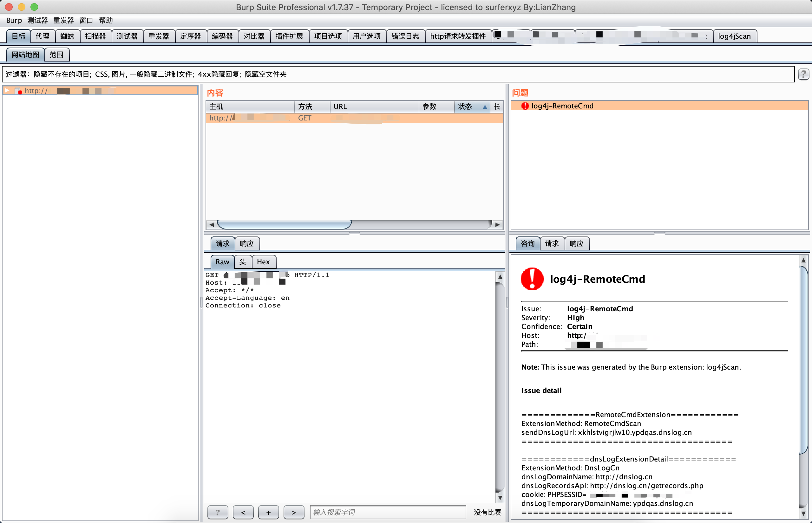Screen dimensions: 812x523
Task: Switch to the 扫描器 tab
Action: [x=95, y=36]
